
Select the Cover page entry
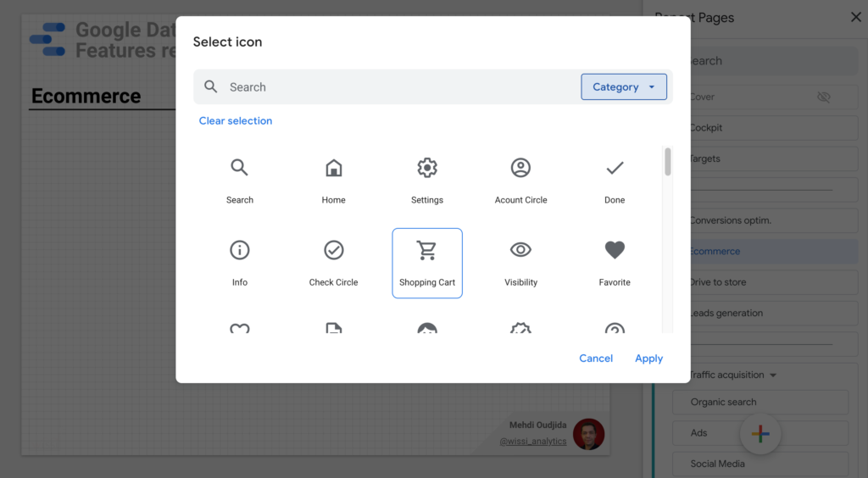774,97
